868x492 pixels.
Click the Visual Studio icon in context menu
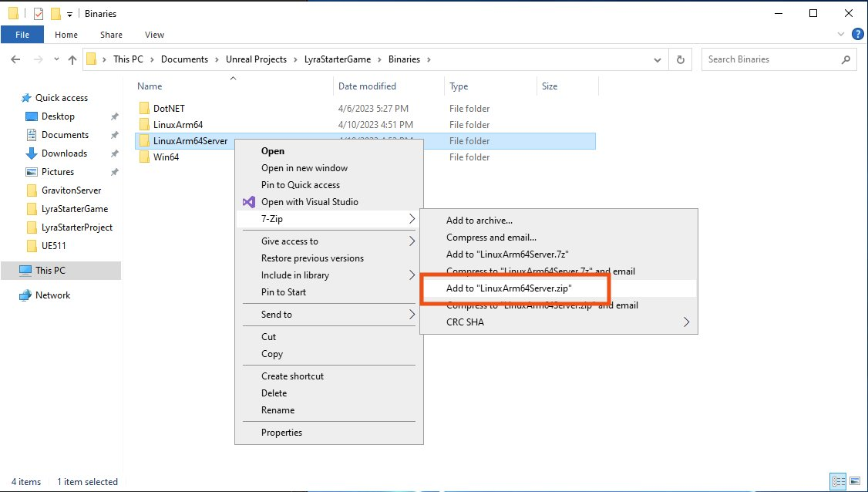click(249, 202)
